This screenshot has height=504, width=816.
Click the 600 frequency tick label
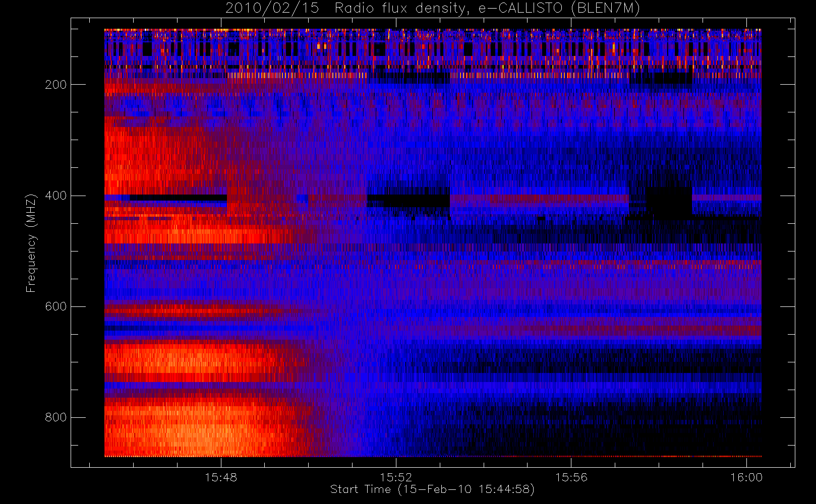[55, 306]
